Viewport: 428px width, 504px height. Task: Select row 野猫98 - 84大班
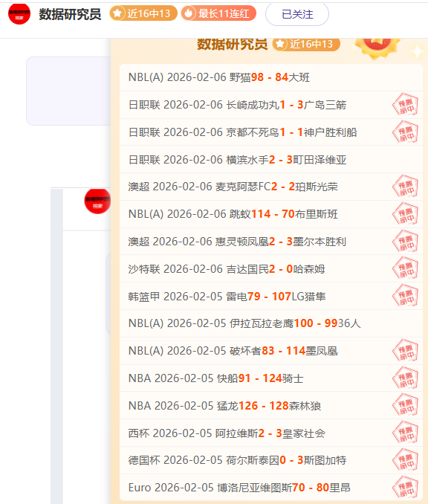coord(271,77)
